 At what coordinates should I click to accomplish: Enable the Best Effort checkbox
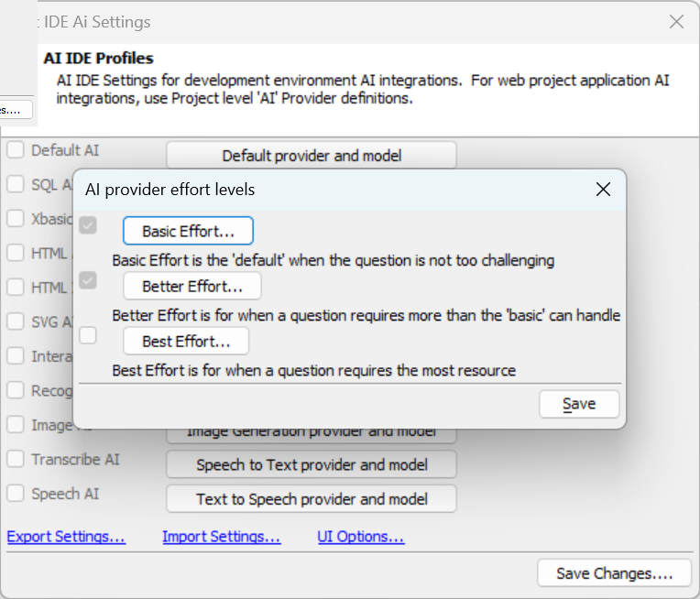click(x=88, y=335)
